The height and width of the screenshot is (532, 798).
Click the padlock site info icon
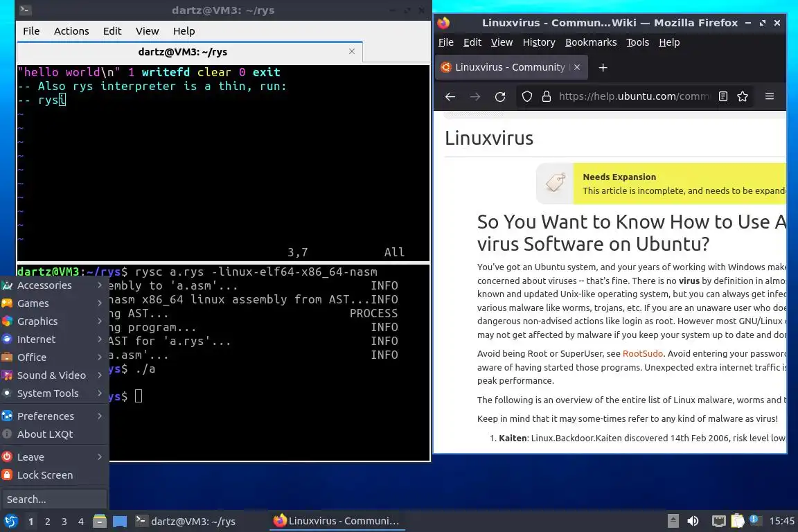click(547, 97)
